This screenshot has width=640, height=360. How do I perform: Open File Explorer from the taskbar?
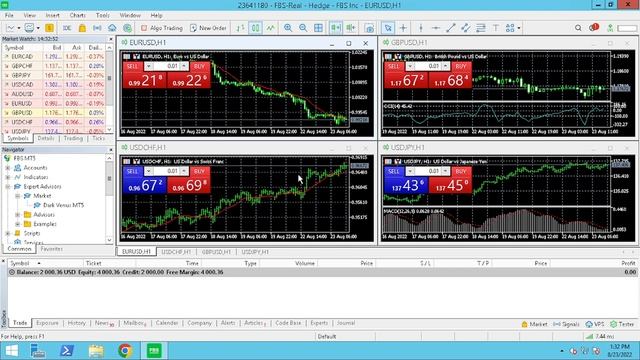pos(96,351)
